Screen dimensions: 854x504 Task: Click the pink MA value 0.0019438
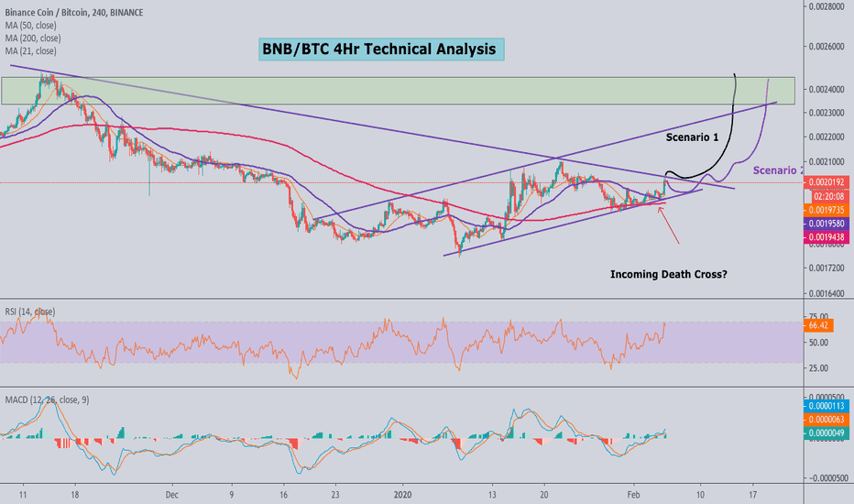click(x=827, y=237)
